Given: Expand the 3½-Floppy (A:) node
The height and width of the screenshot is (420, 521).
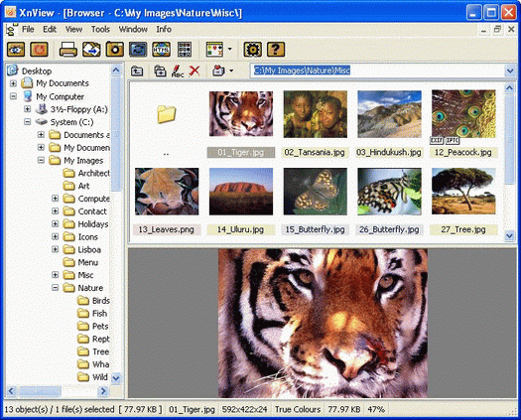Looking at the screenshot, I should tap(27, 109).
